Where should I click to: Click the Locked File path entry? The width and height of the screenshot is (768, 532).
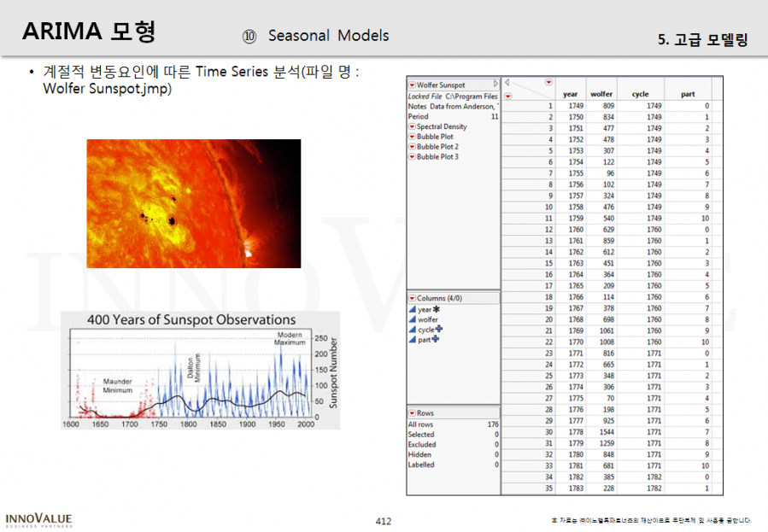453,96
